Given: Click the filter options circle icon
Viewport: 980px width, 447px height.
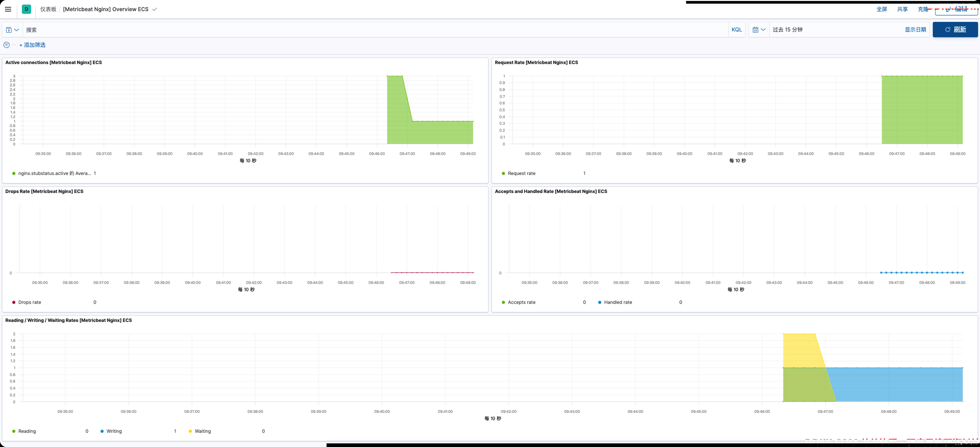Looking at the screenshot, I should coord(7,45).
